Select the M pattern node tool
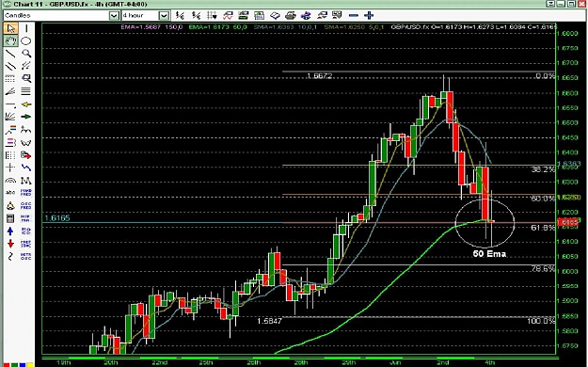The height and width of the screenshot is (367, 588). (26, 181)
